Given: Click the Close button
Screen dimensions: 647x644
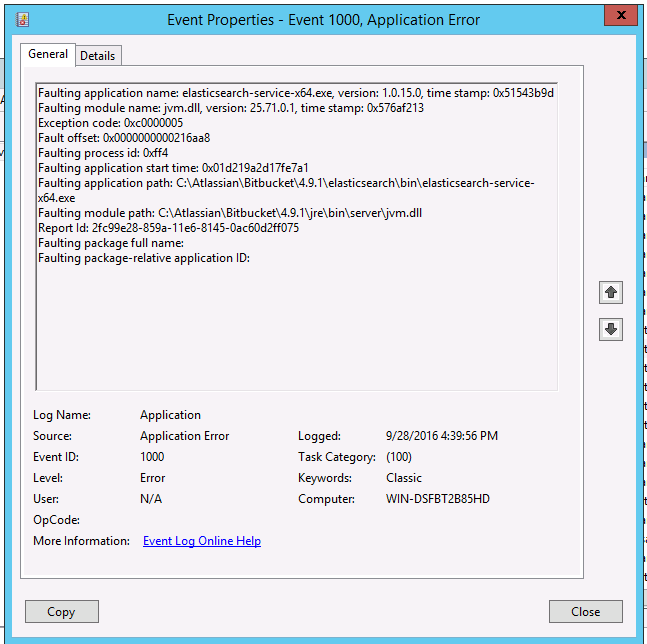Looking at the screenshot, I should 586,611.
